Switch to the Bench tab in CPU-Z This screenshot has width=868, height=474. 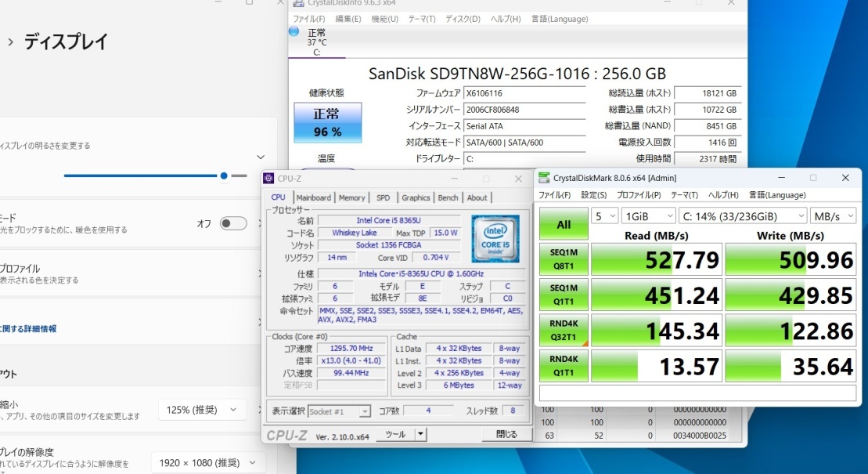tap(448, 197)
